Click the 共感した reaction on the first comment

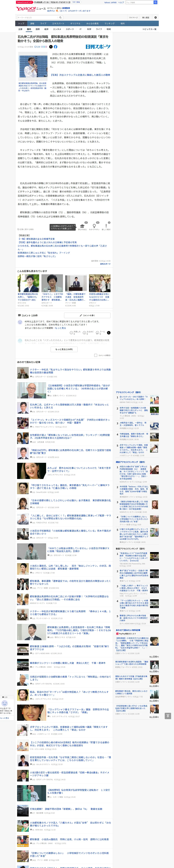[x=72, y=333]
